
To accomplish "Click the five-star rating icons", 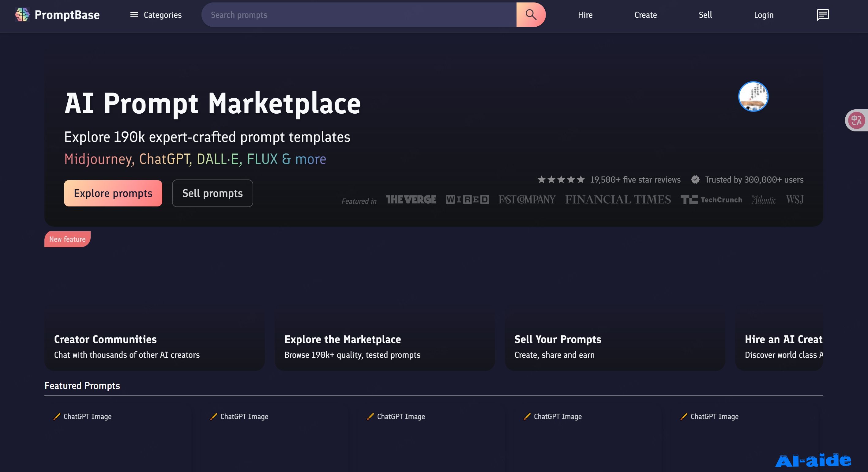I will 561,180.
